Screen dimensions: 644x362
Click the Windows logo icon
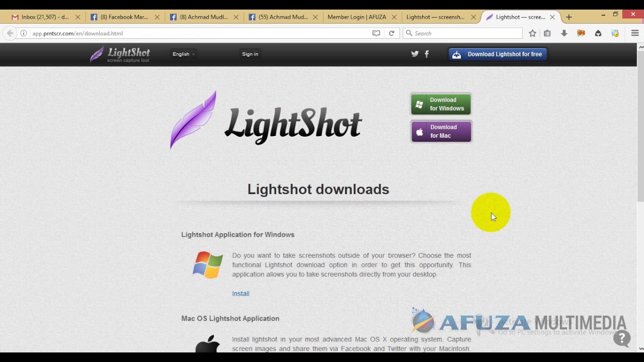[x=207, y=264]
